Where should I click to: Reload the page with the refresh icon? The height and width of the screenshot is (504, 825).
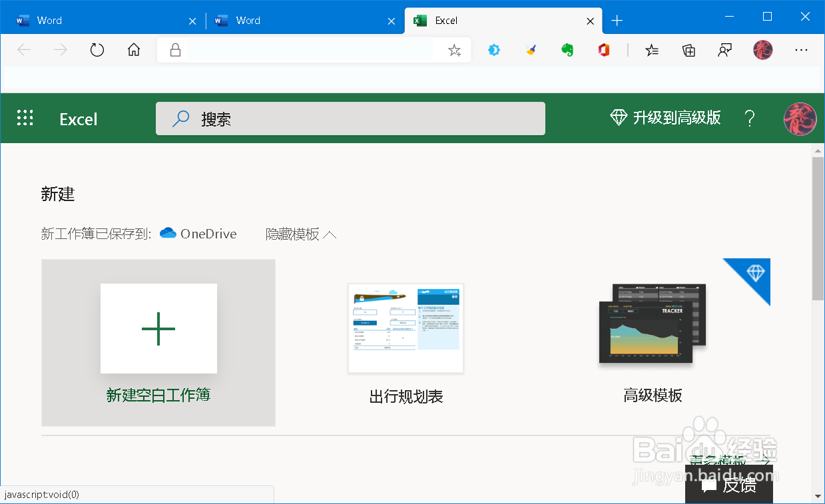pyautogui.click(x=97, y=50)
